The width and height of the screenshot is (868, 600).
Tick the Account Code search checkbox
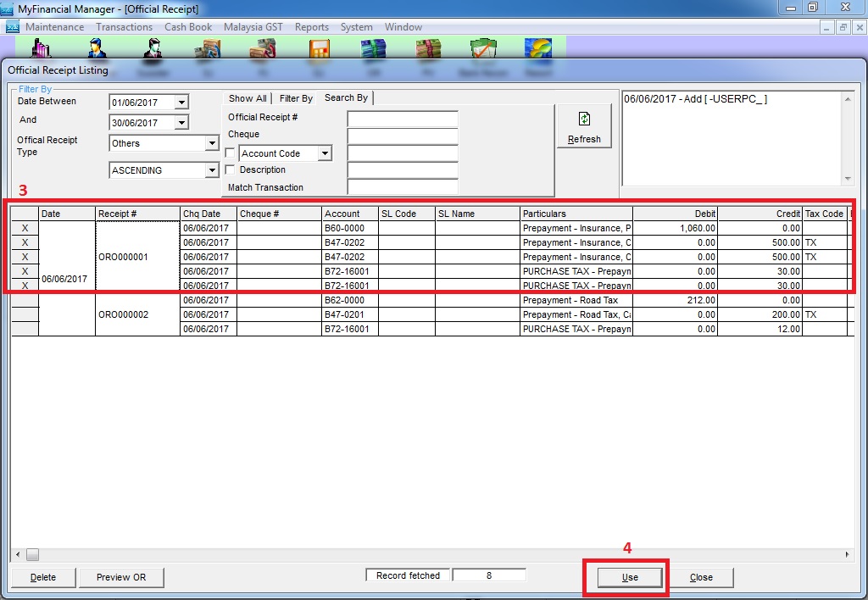coord(231,153)
